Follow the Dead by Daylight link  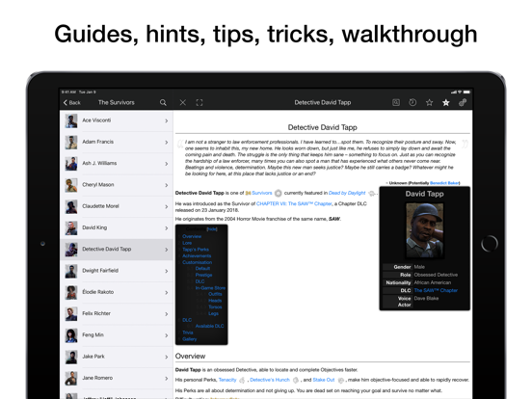click(347, 193)
